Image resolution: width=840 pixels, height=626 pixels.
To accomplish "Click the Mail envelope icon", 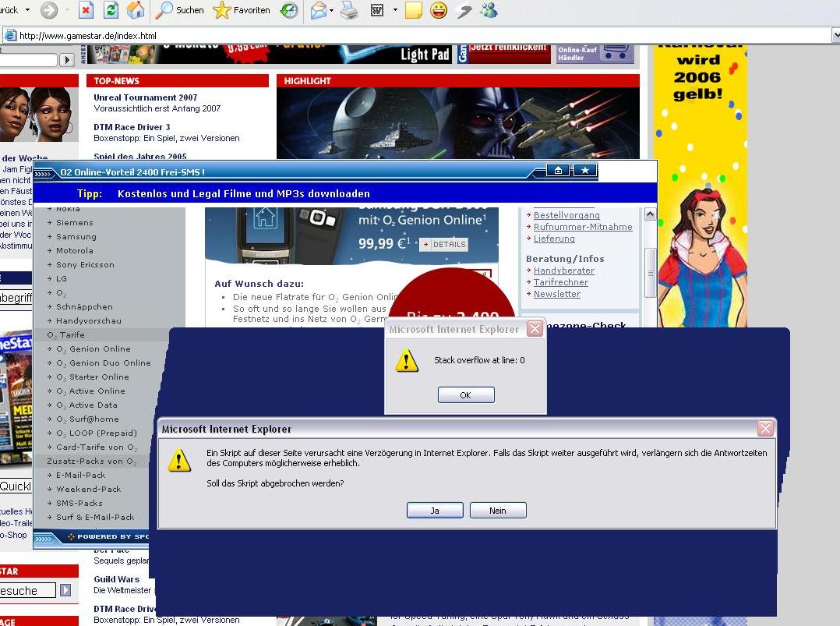I will pyautogui.click(x=318, y=10).
